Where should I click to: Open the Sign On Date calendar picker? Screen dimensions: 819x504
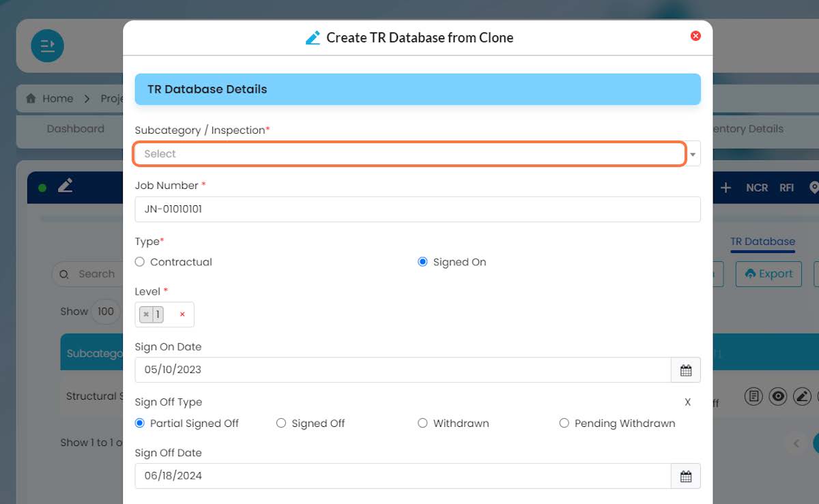click(686, 370)
